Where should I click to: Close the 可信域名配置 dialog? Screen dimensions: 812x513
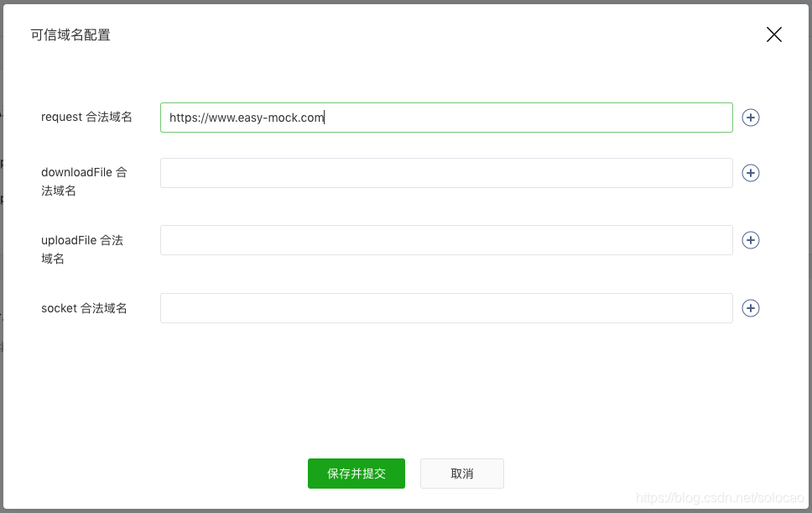click(x=773, y=34)
